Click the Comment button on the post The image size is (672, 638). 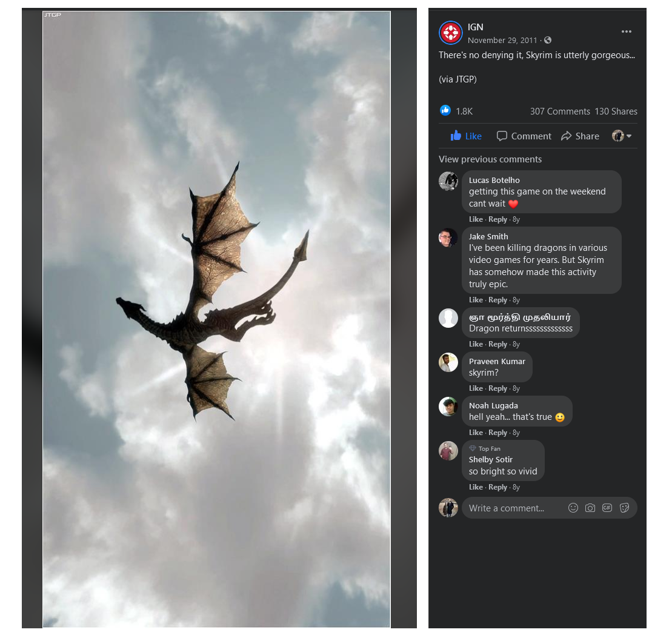coord(524,136)
